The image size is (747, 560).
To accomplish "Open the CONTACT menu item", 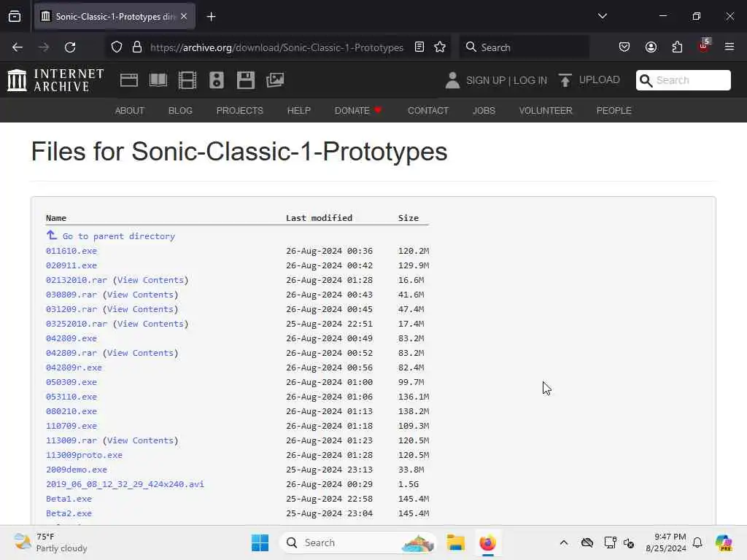I will [x=427, y=111].
